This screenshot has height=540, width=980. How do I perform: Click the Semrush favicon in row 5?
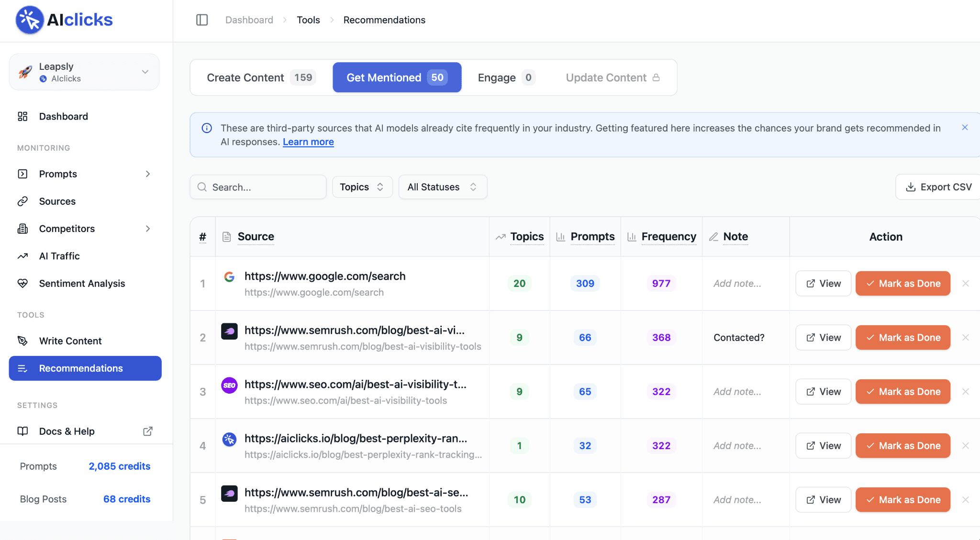[229, 493]
